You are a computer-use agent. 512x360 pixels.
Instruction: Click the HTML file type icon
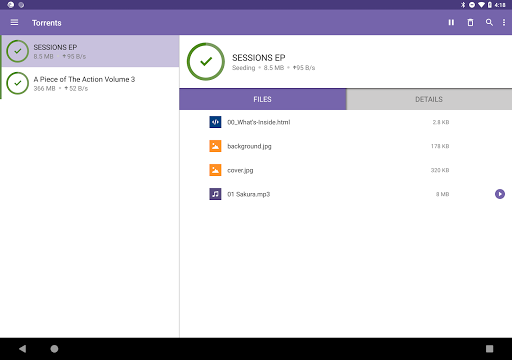(215, 122)
